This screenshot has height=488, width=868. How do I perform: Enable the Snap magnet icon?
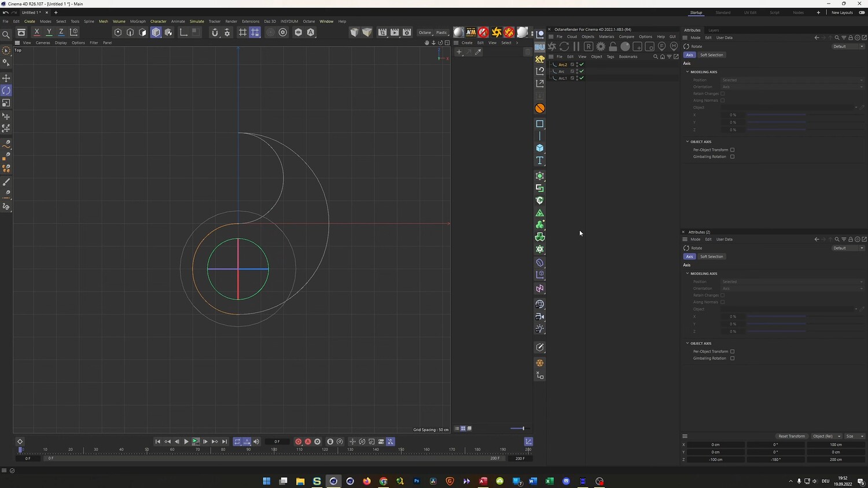[215, 32]
